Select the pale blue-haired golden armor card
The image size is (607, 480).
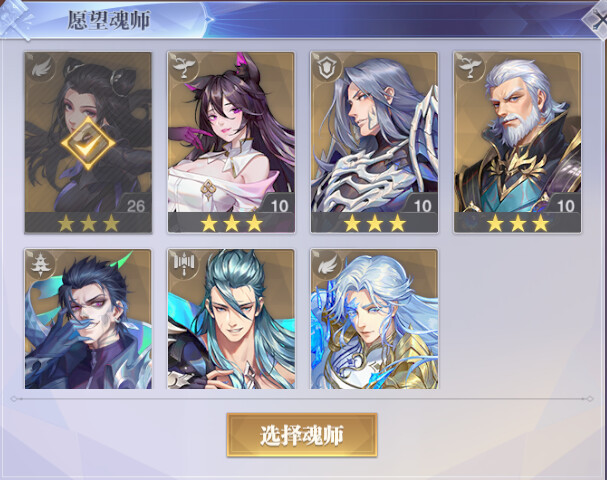[x=374, y=319]
